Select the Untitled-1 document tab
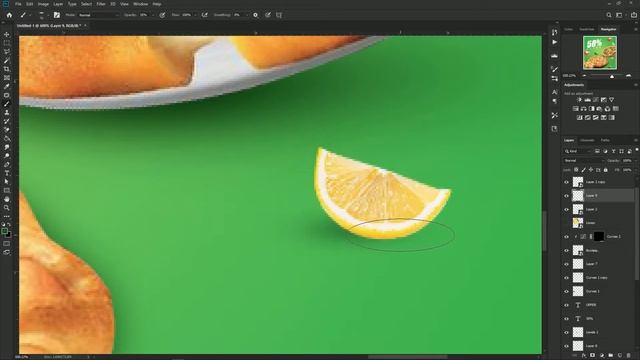The height and width of the screenshot is (360, 640). coord(49,26)
